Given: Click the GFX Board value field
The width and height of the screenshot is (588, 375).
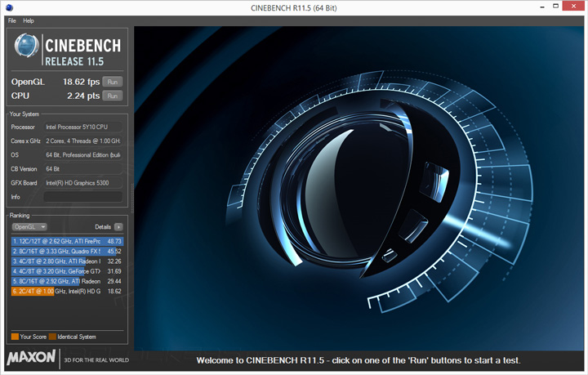Looking at the screenshot, I should [x=82, y=183].
